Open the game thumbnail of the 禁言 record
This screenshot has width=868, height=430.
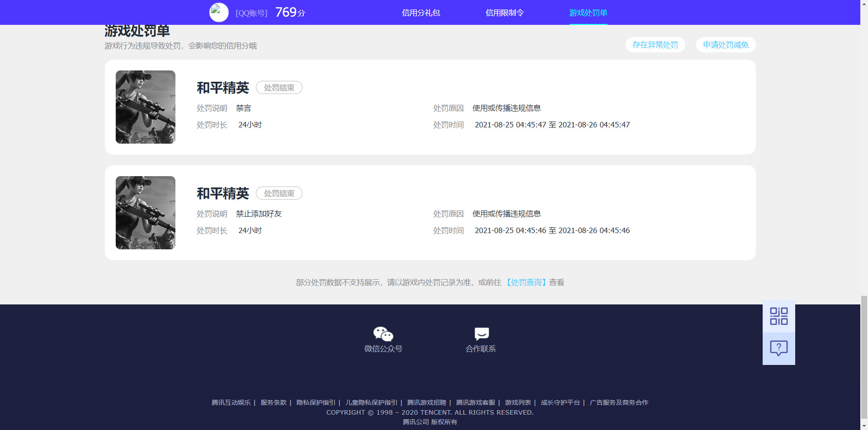point(146,107)
